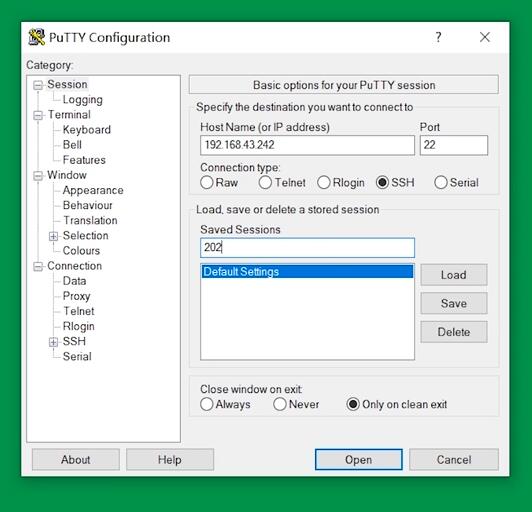Focus the Host Name input field
The image size is (532, 512).
coord(307,145)
